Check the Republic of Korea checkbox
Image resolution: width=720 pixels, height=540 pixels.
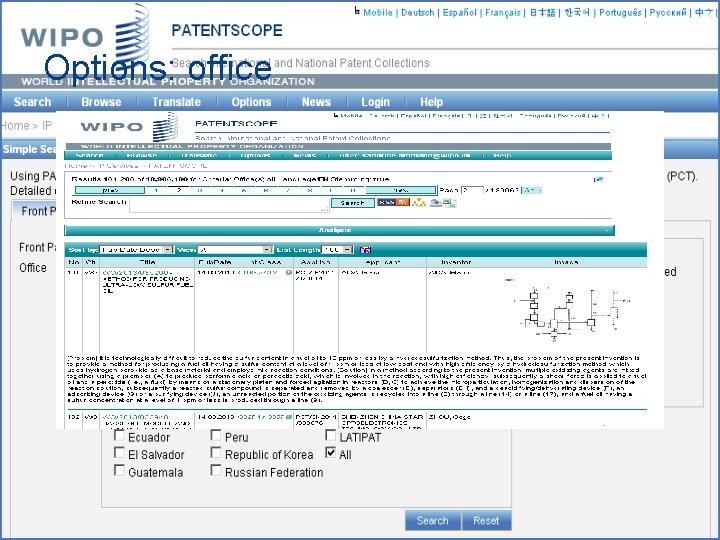[x=216, y=453]
